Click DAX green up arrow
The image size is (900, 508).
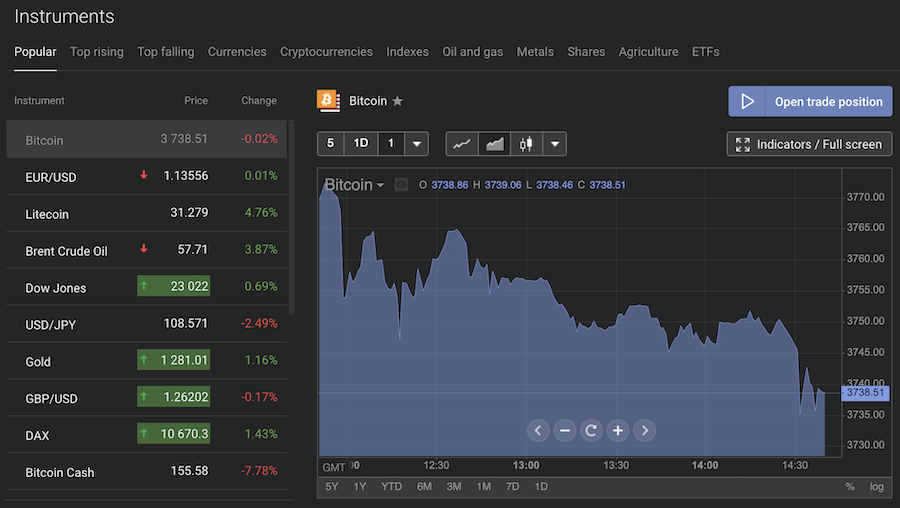(x=144, y=433)
